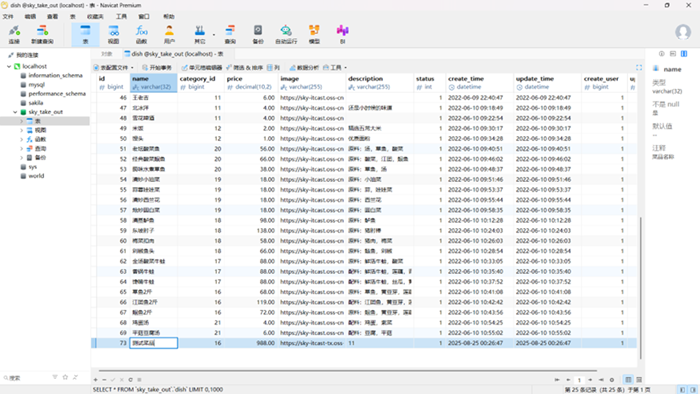
Task: Select the Table (表) toolbar icon
Action: tap(85, 34)
